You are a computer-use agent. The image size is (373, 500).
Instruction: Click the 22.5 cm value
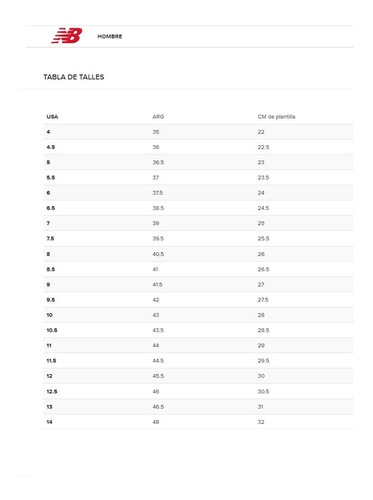point(263,147)
